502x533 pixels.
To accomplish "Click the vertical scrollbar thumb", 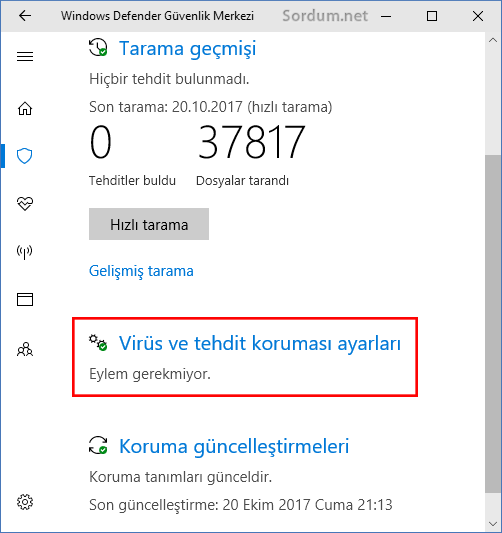I will [493, 323].
